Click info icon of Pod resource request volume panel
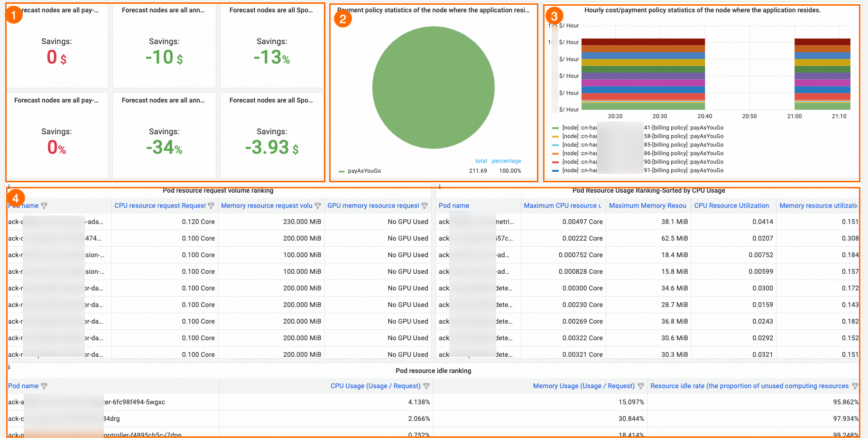 9,186
